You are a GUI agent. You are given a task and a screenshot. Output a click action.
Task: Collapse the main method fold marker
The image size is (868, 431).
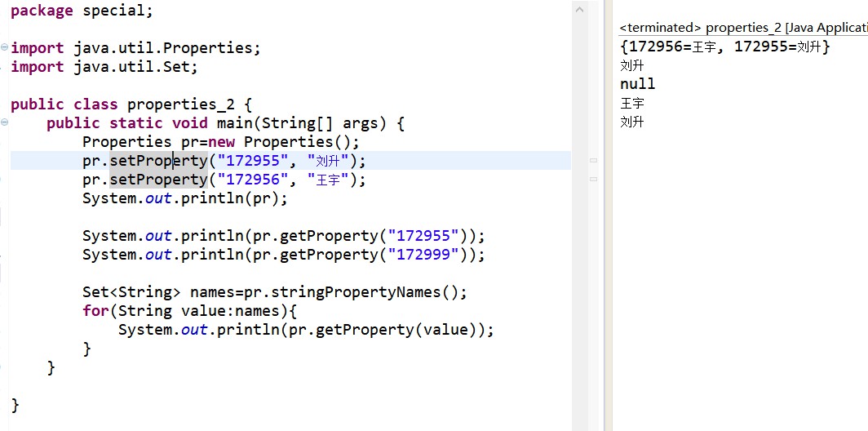point(4,123)
